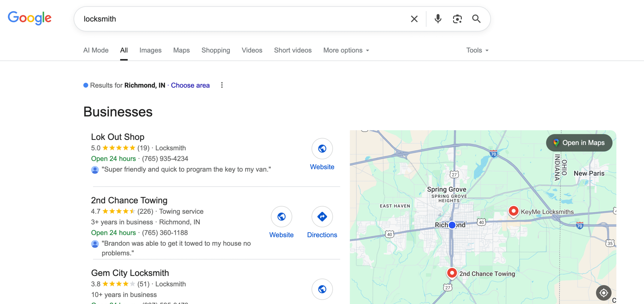Open Gem City Locksmith website globe icon

pyautogui.click(x=322, y=289)
